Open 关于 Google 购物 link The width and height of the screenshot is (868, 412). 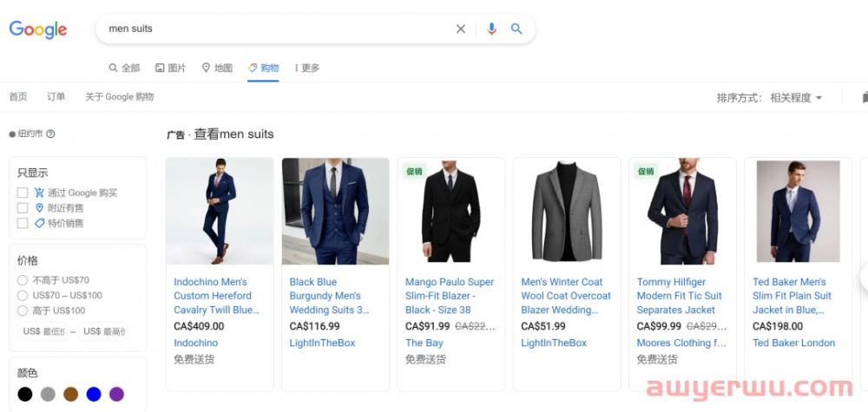119,97
